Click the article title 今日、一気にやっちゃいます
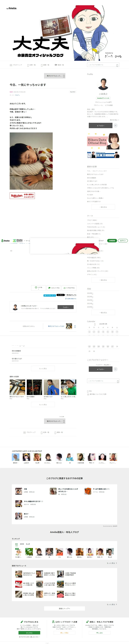Viewport: 129px width, 644px height. pos(28,85)
